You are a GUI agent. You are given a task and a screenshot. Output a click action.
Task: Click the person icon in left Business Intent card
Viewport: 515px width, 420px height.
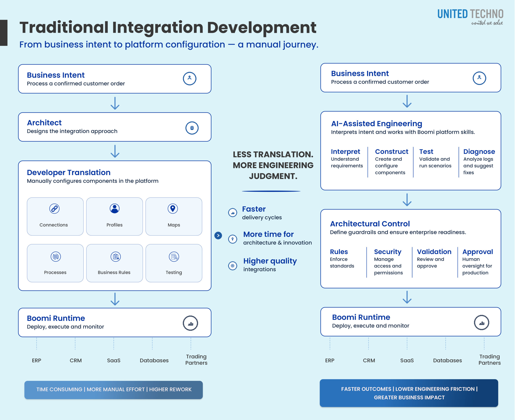pos(190,78)
